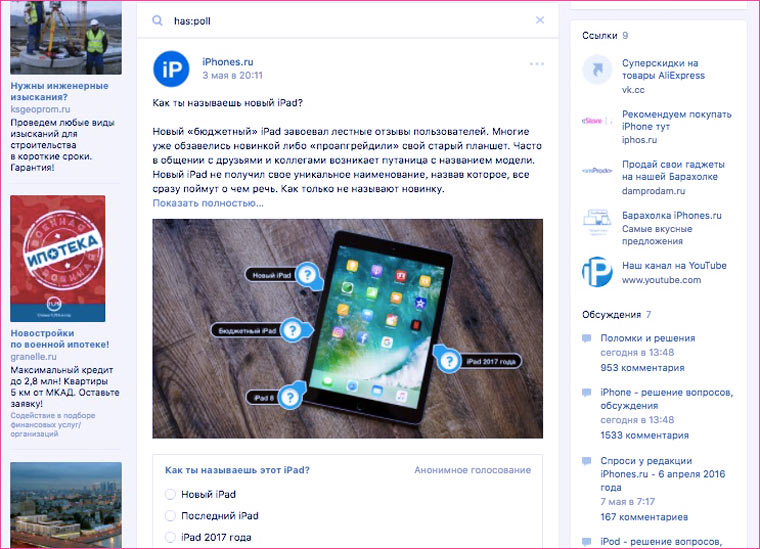Click the vk.cc link address
760x549 pixels.
(x=633, y=90)
